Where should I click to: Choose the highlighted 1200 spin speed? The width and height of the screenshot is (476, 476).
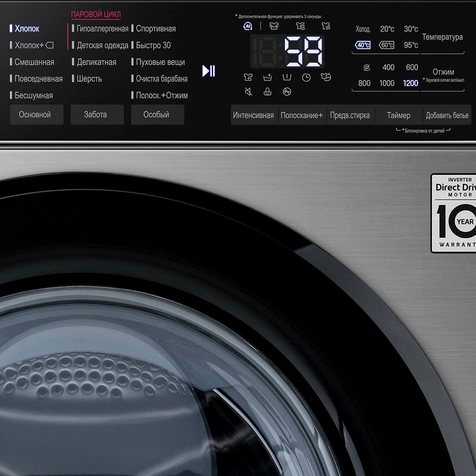[410, 83]
